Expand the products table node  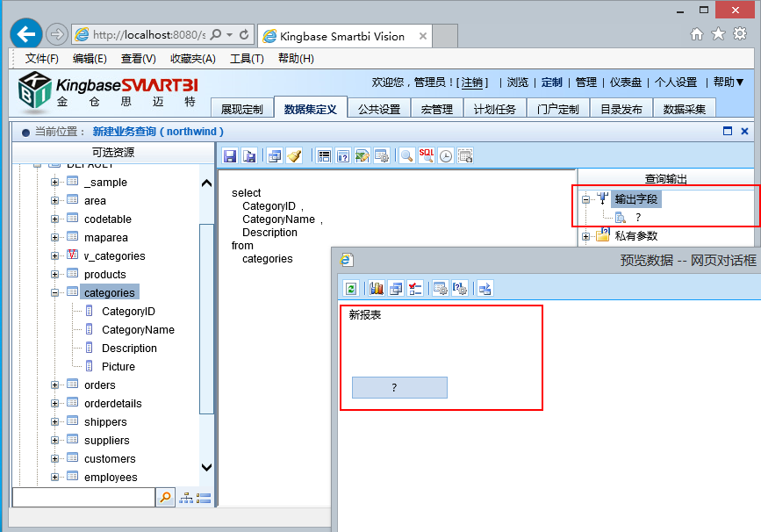(x=54, y=274)
